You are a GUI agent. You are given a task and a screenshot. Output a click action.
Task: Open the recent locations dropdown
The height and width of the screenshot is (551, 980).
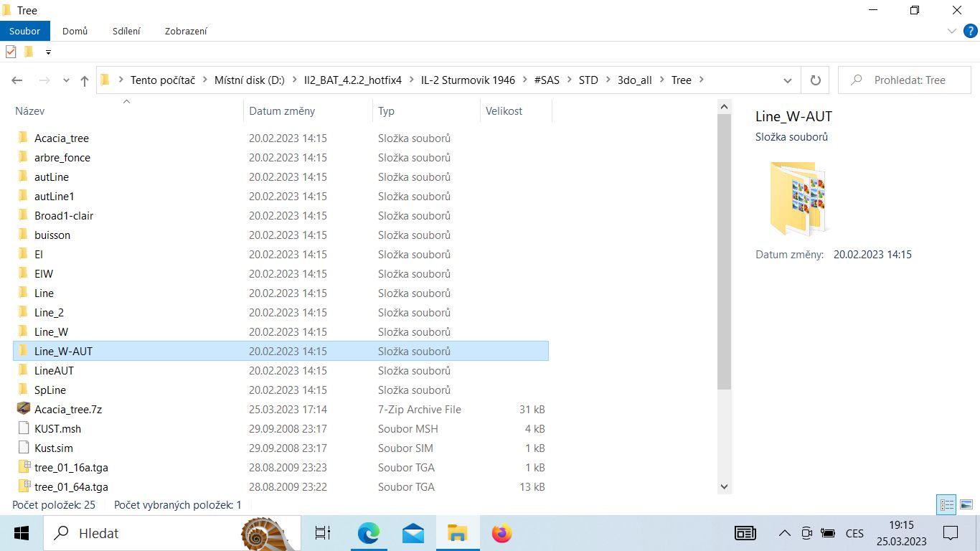(66, 80)
